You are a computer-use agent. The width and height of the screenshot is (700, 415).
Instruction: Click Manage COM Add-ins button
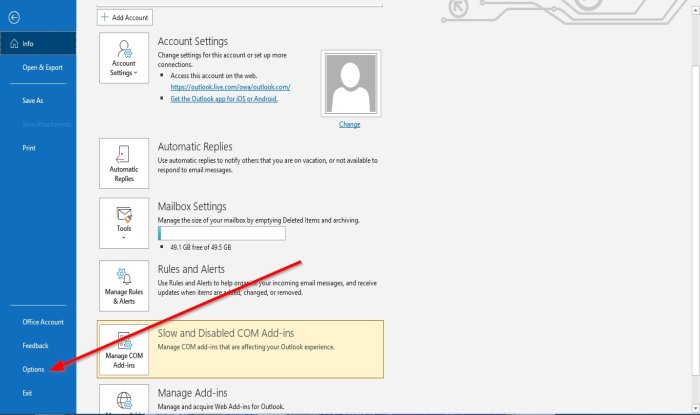[124, 350]
